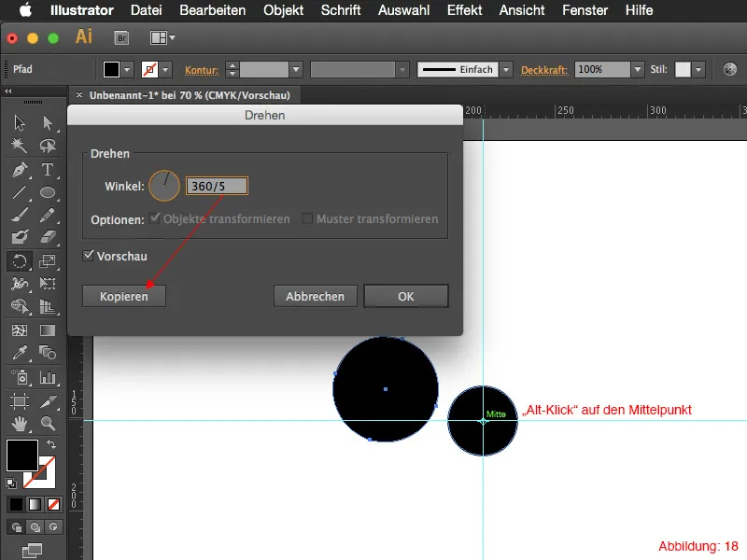
Task: Open the Effekt menu
Action: pyautogui.click(x=464, y=10)
